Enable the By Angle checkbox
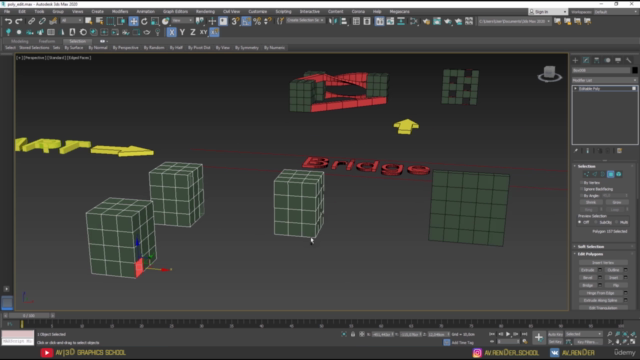640x360 pixels. coord(581,196)
